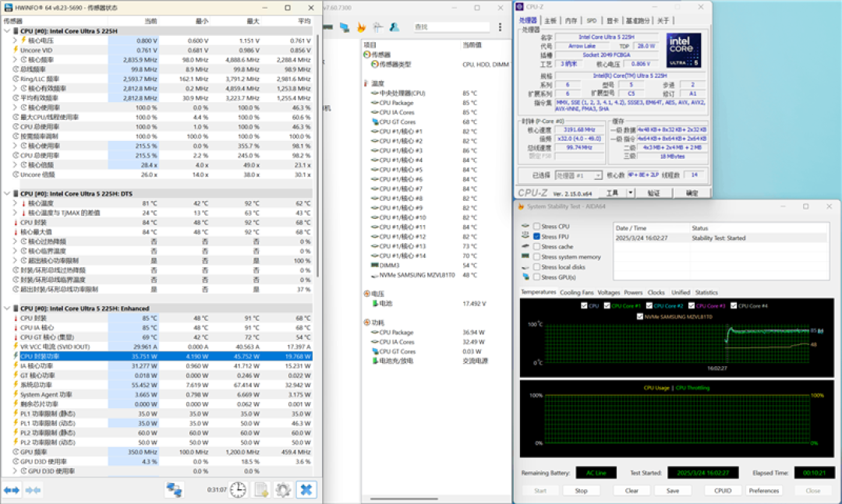
Task: Click AIDA64 查找 search field
Action: pyautogui.click(x=451, y=26)
